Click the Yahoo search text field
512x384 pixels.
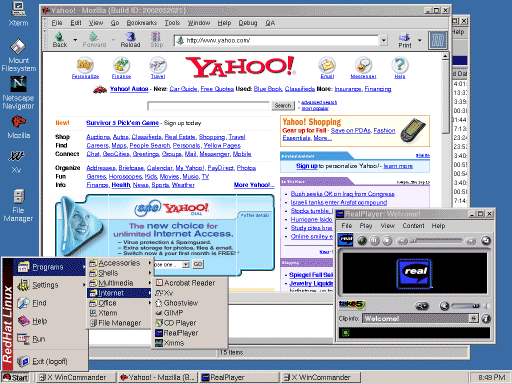click(x=208, y=106)
